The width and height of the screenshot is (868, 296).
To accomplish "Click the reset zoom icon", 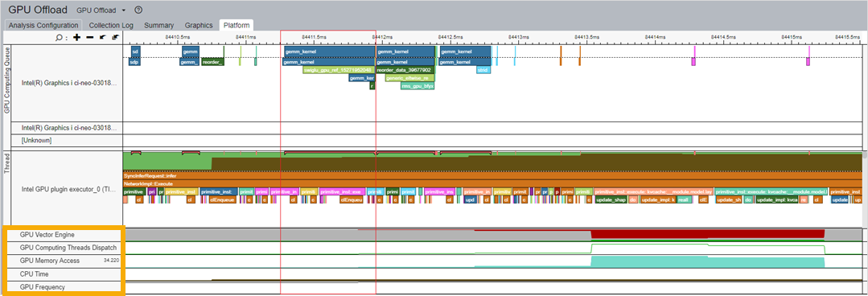I will pos(115,37).
